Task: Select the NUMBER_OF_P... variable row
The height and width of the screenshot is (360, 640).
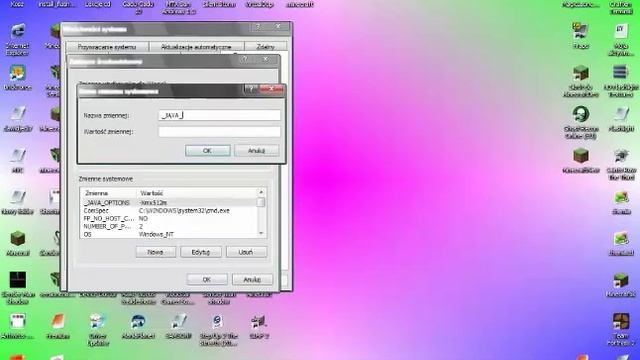Action: click(x=169, y=226)
